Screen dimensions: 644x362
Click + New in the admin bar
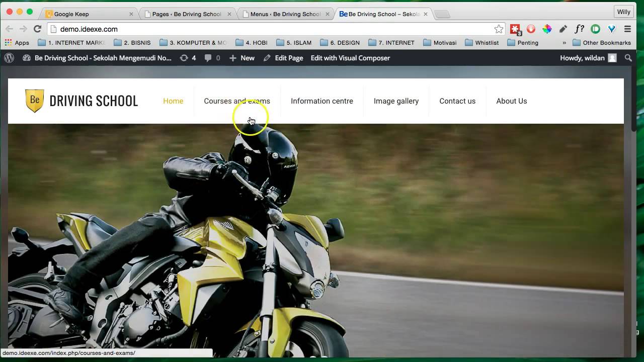point(242,58)
